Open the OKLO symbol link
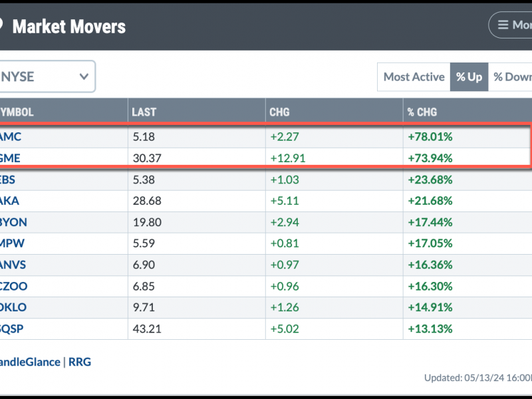Image resolution: width=532 pixels, height=399 pixels. coord(13,307)
